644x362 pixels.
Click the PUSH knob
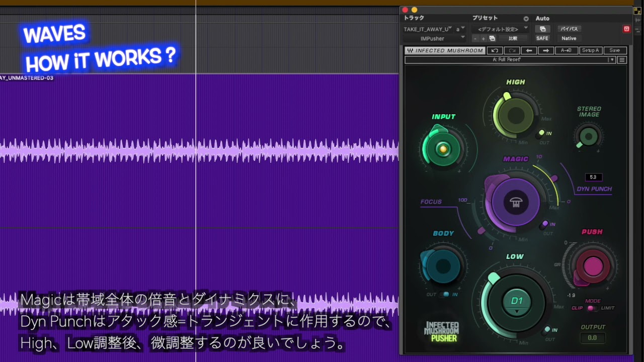593,266
